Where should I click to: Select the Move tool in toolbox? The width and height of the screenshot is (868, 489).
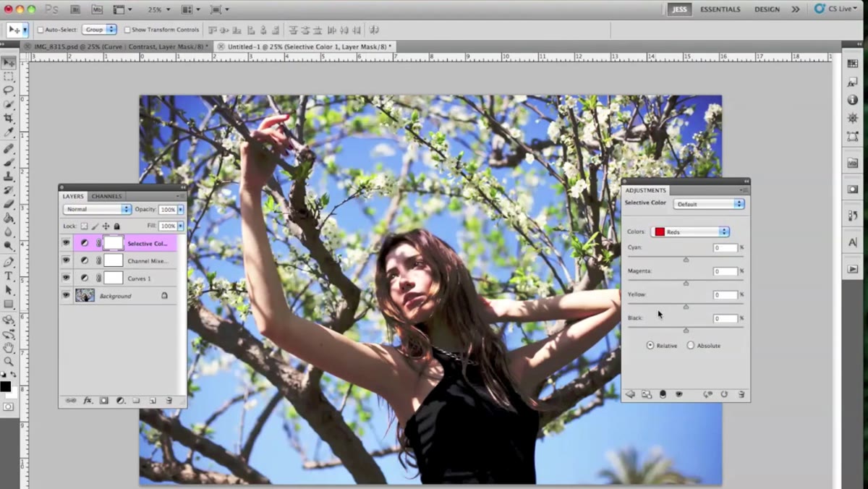tap(9, 62)
